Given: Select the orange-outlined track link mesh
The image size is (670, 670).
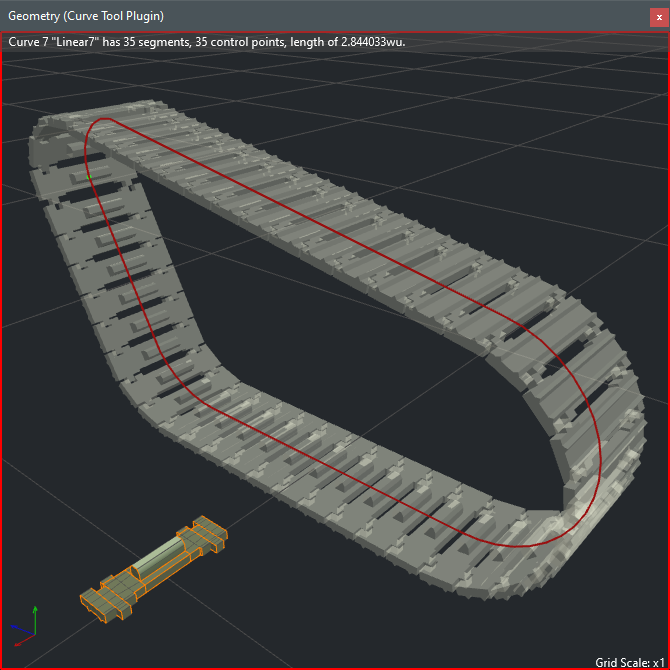Looking at the screenshot, I should 154,569.
